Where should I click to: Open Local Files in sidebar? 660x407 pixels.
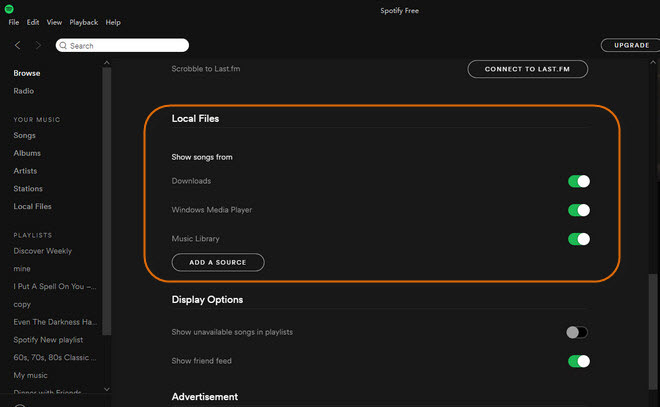click(x=32, y=206)
